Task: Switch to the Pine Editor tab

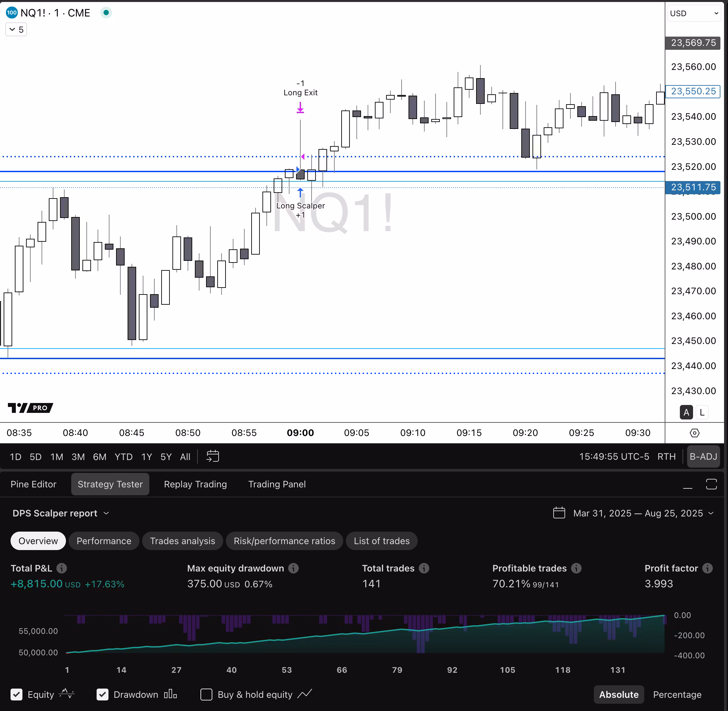Action: tap(33, 484)
